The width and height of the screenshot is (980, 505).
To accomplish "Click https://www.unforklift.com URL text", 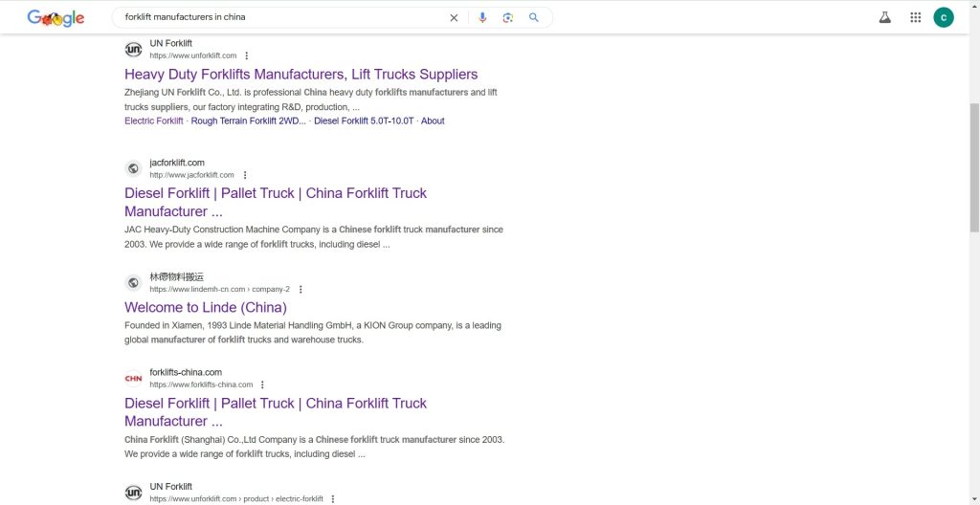I will pyautogui.click(x=193, y=55).
